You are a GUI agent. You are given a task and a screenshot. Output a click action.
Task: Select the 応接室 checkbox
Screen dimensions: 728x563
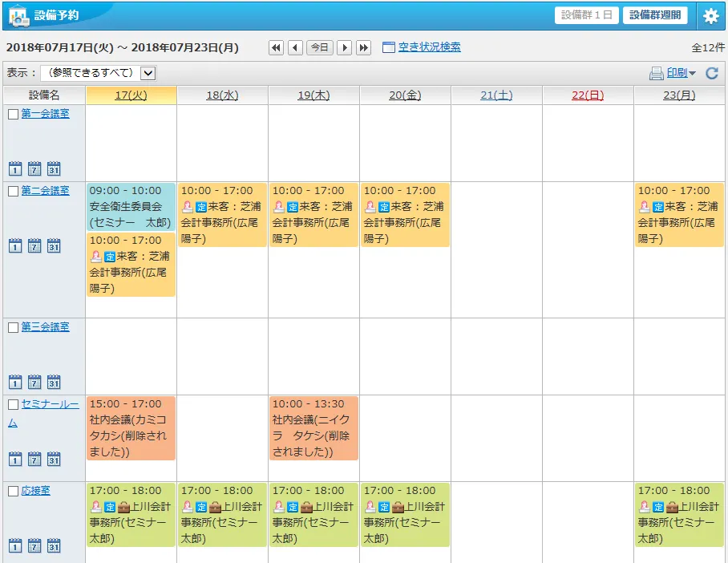[x=13, y=491]
